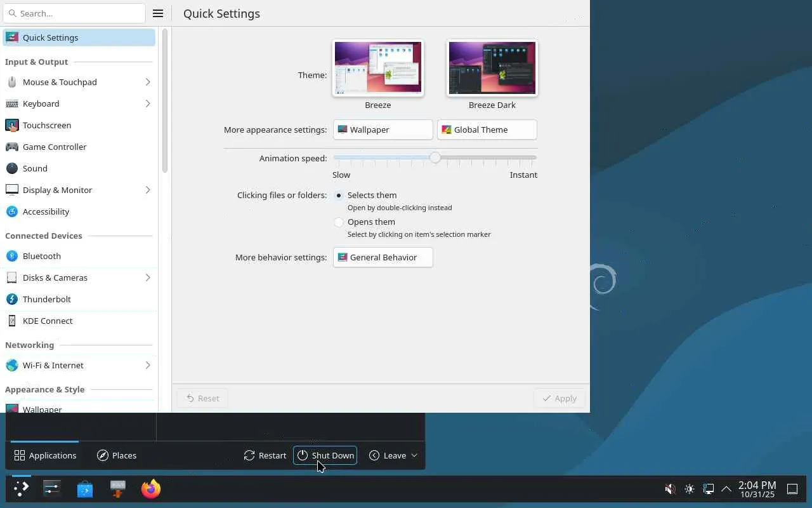Viewport: 812px width, 508px height.
Task: Click the network tray icon
Action: point(709,489)
